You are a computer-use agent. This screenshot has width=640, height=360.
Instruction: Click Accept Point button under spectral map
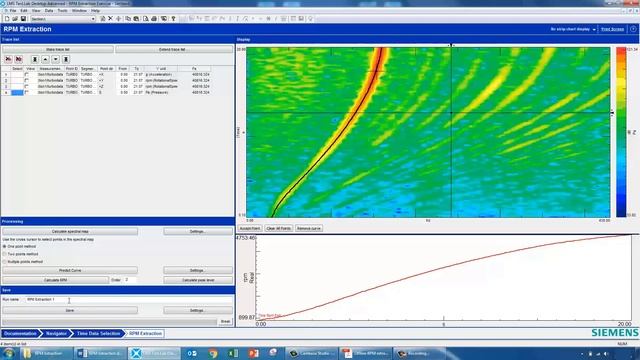(250, 229)
